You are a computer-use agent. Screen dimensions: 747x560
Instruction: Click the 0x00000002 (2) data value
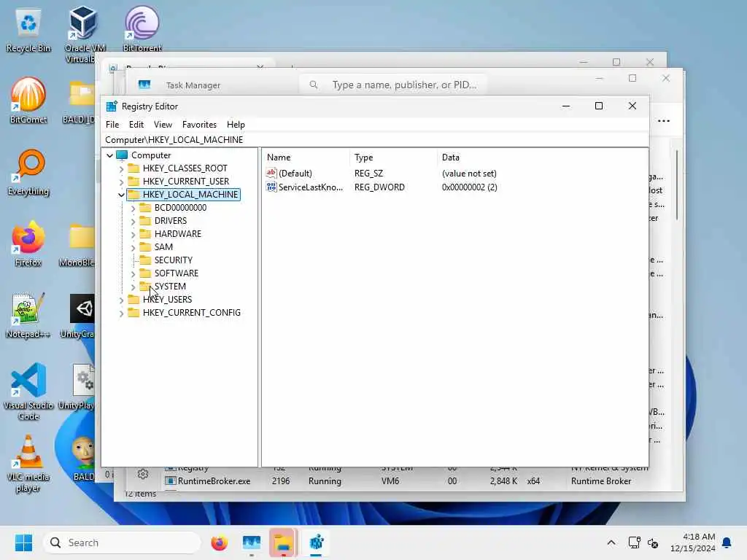pyautogui.click(x=469, y=187)
